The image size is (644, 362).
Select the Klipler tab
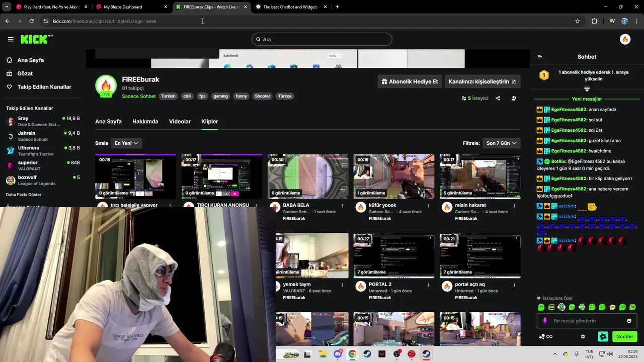pos(209,122)
